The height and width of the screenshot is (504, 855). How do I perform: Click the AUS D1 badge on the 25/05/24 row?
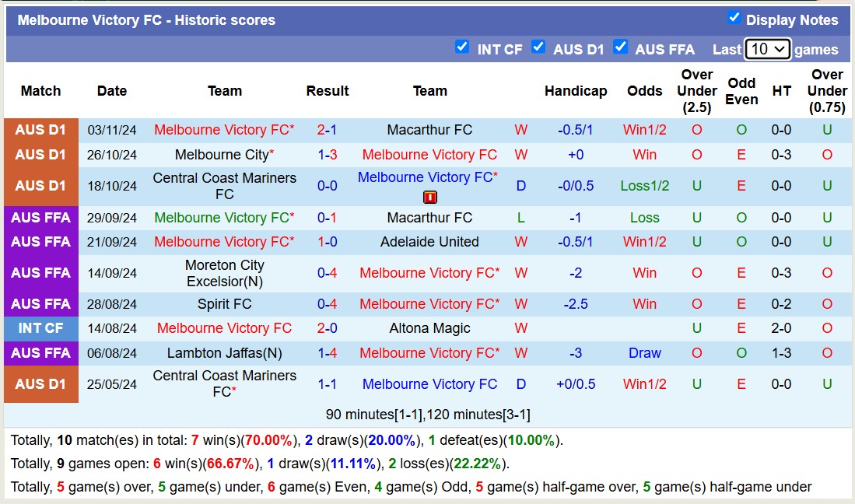40,383
